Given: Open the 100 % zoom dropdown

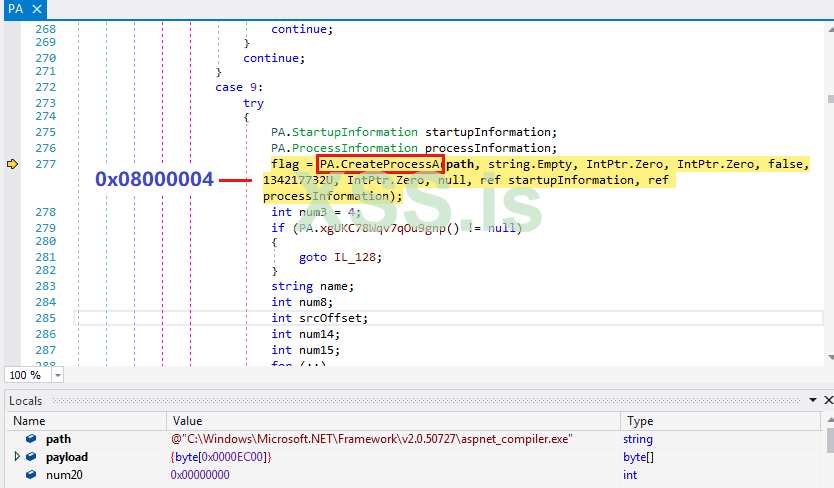Looking at the screenshot, I should (x=57, y=375).
